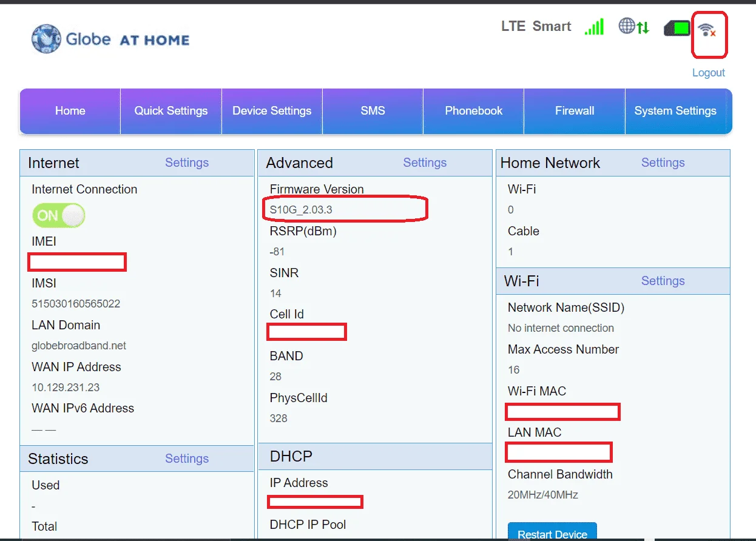
Task: Click the Home Network panel heading
Action: tap(550, 163)
